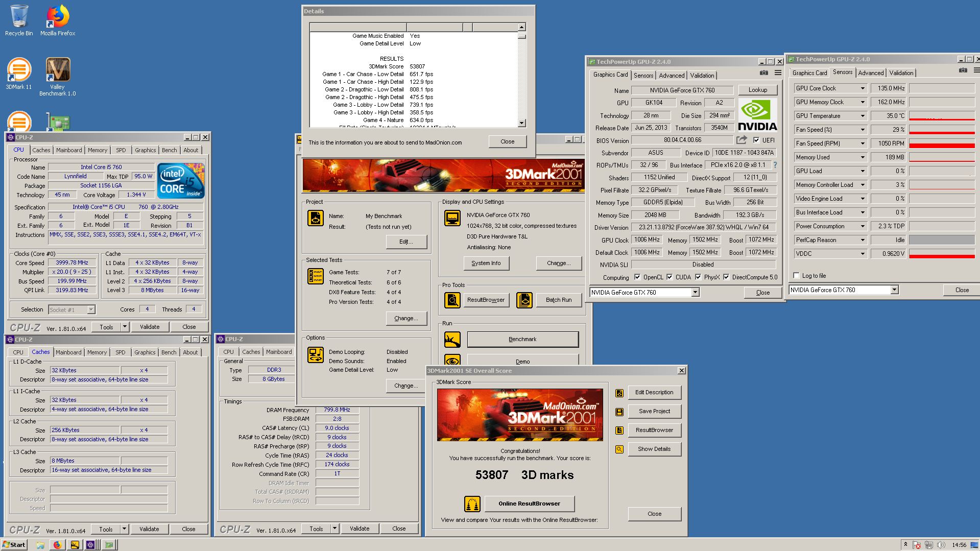The width and height of the screenshot is (980, 551).
Task: Open 3DMark2001 taskbar button
Action: [75, 545]
